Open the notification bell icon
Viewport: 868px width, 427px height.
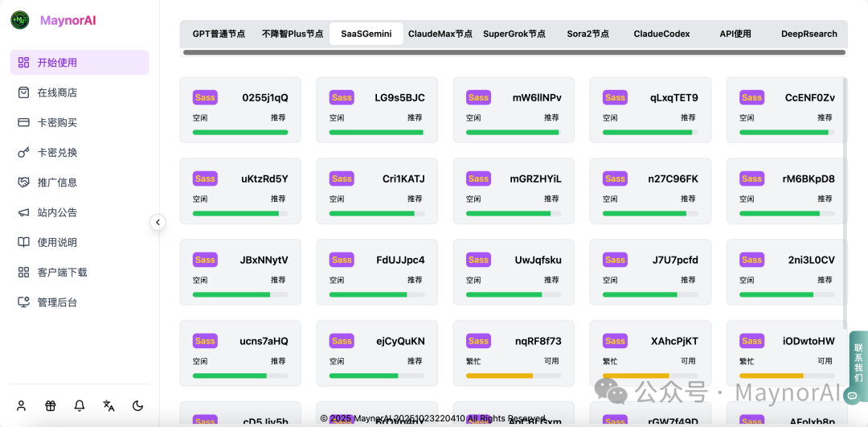tap(80, 406)
